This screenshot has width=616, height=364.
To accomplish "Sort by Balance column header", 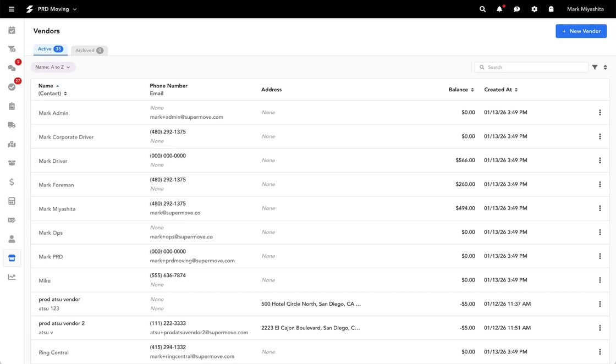I will 461,90.
